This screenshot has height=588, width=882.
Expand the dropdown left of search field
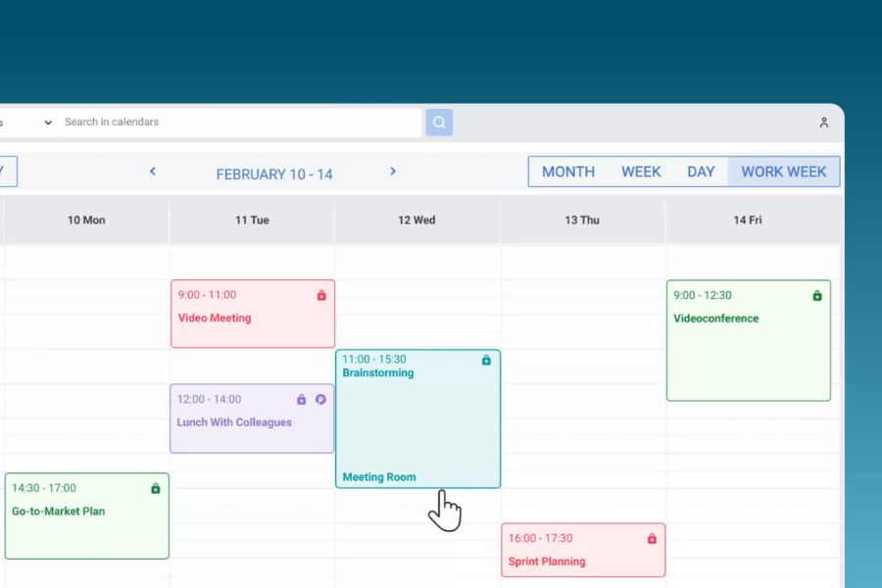[48, 122]
